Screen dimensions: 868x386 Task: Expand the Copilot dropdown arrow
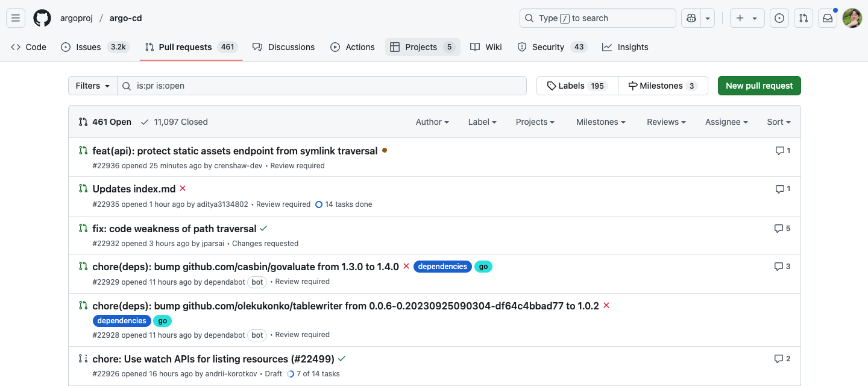(x=708, y=18)
